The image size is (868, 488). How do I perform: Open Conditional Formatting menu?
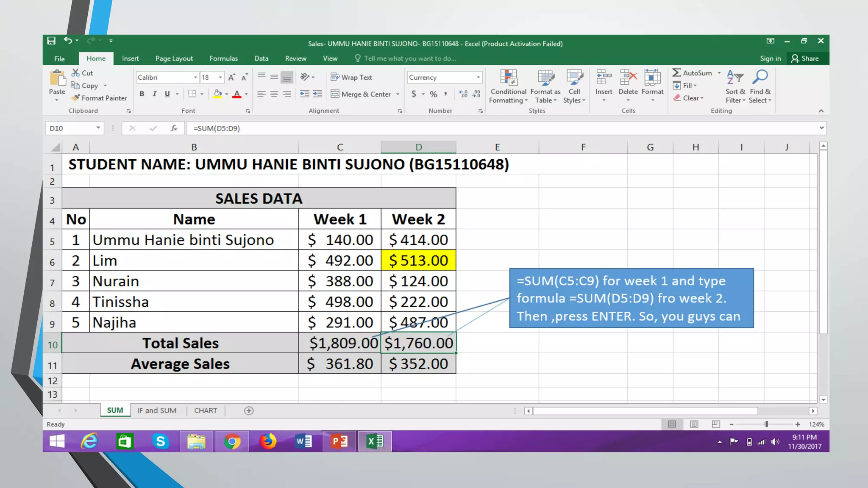coord(508,86)
